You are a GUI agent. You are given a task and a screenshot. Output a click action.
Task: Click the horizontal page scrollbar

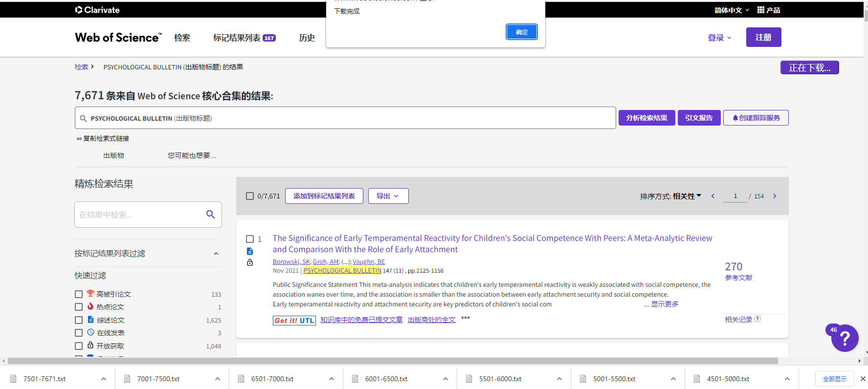pyautogui.click(x=393, y=361)
